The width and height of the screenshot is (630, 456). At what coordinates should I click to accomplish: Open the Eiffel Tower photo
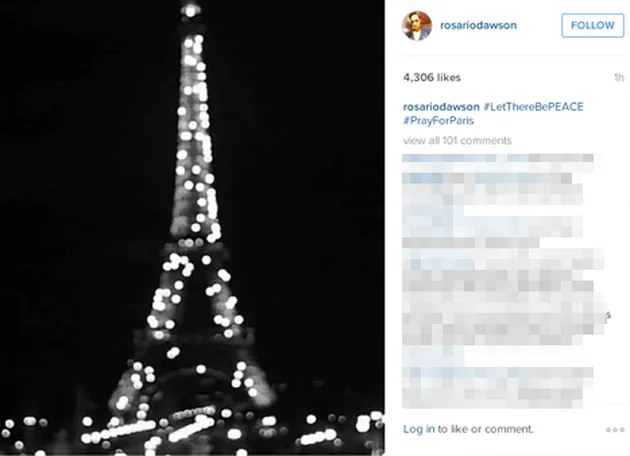[192, 228]
